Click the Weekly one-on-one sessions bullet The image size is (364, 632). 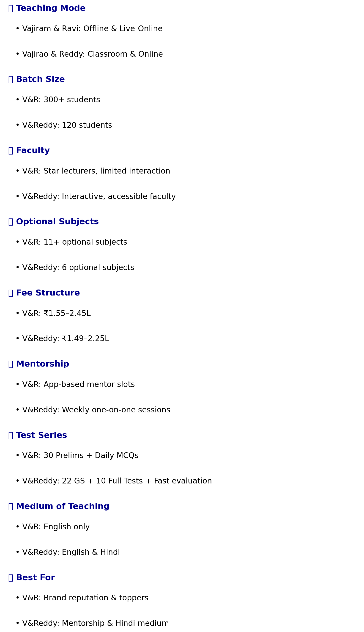point(93,410)
